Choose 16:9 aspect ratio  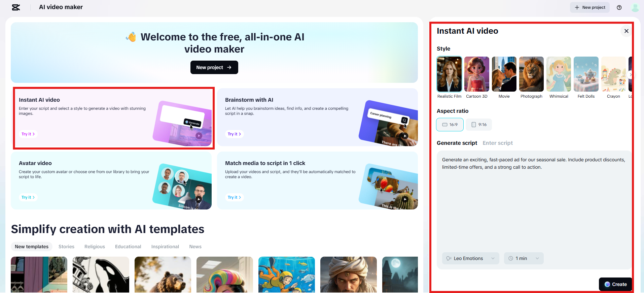pos(450,125)
